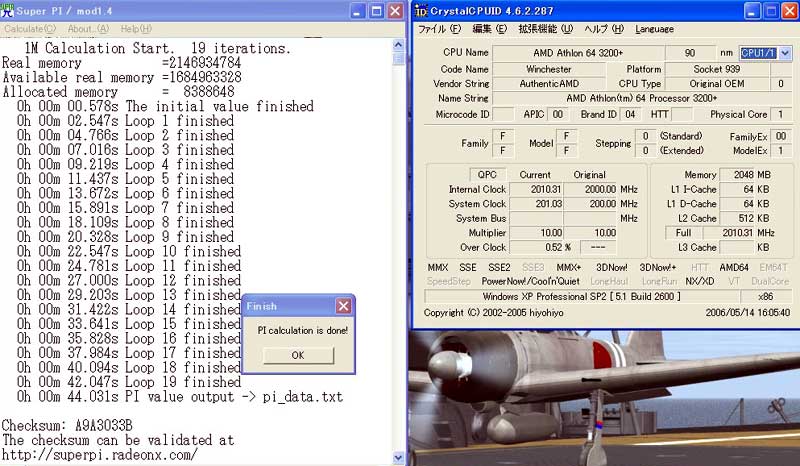800x466 pixels.
Task: Maximize the Super PI window
Action: point(377,11)
